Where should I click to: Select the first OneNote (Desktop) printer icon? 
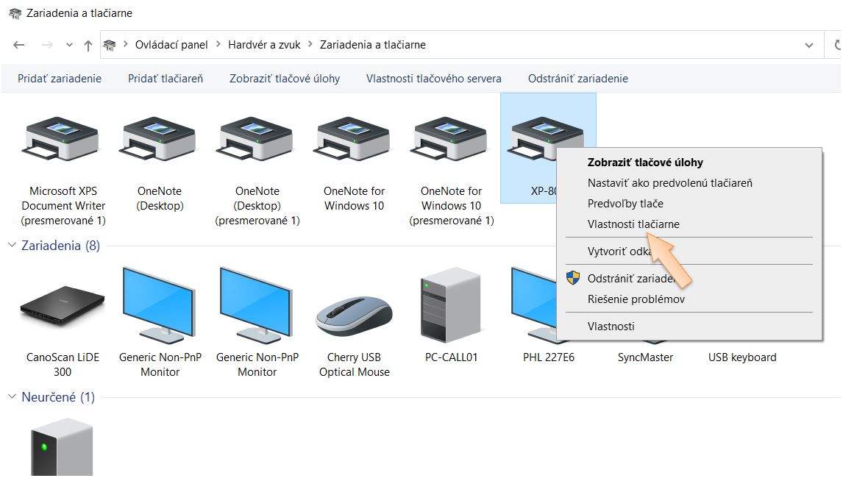160,140
